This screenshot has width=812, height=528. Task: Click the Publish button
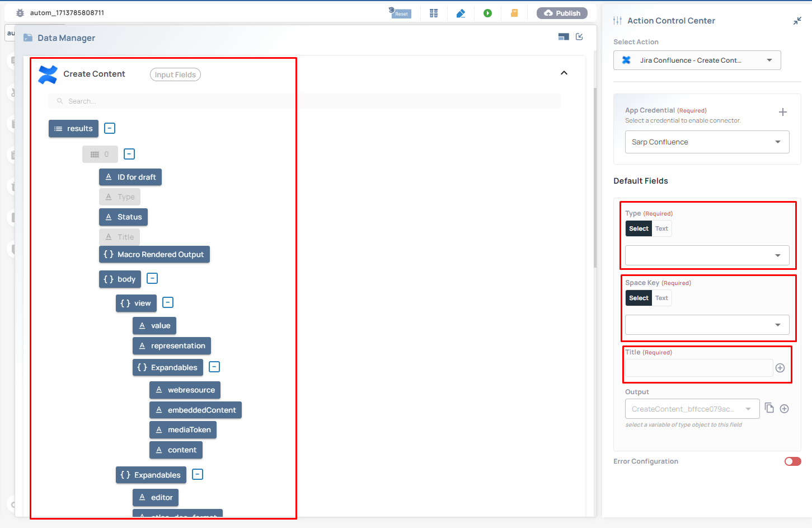coord(562,13)
